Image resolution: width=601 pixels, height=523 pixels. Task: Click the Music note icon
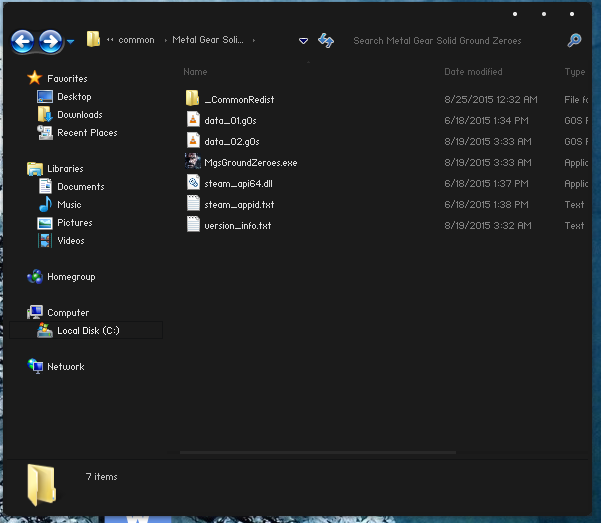coord(45,204)
